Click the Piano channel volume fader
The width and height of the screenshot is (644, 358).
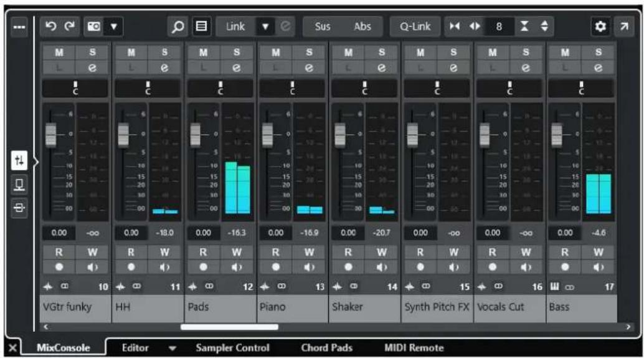[267, 135]
